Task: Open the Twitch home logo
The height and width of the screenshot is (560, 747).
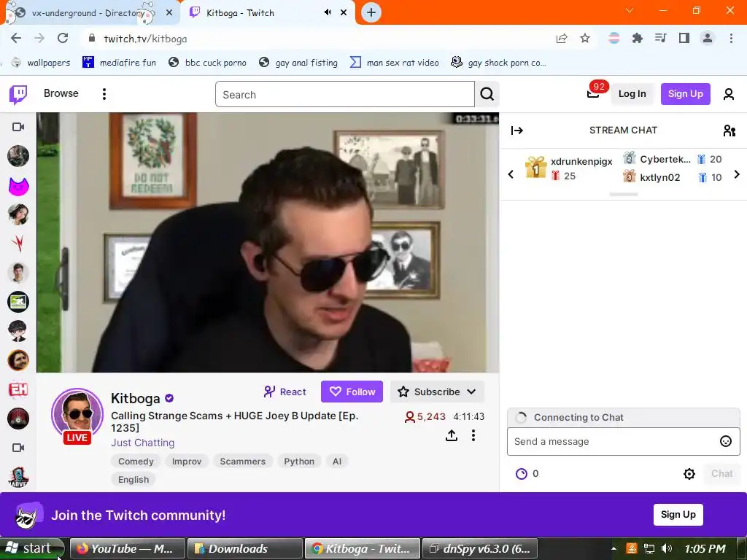Action: (18, 94)
